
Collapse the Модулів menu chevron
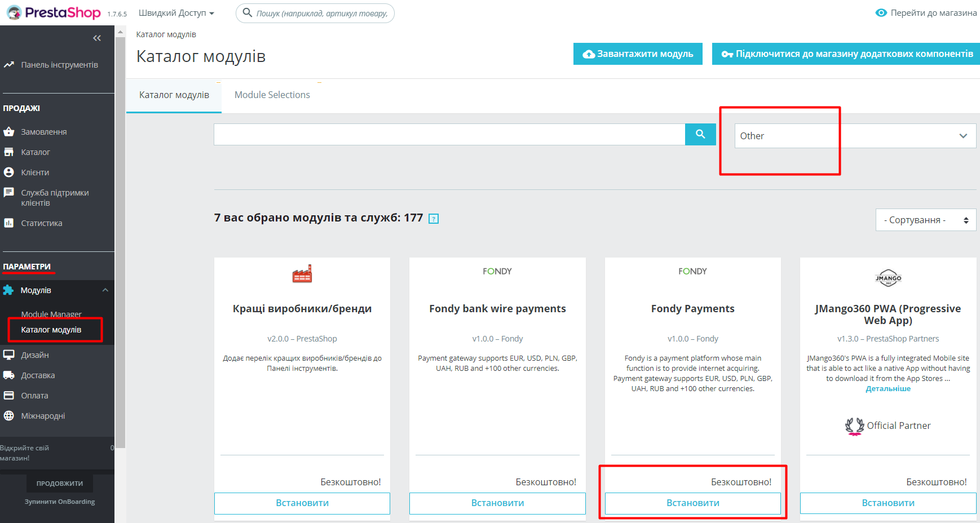(105, 290)
